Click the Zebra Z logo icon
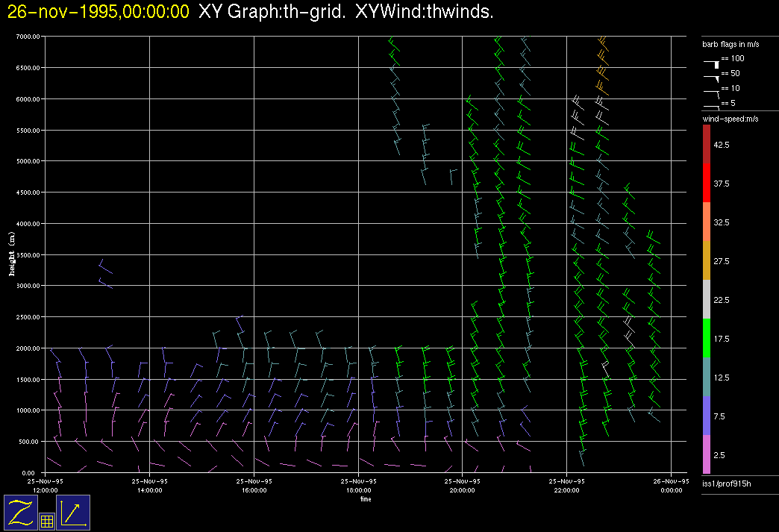779x532 pixels. (21, 512)
